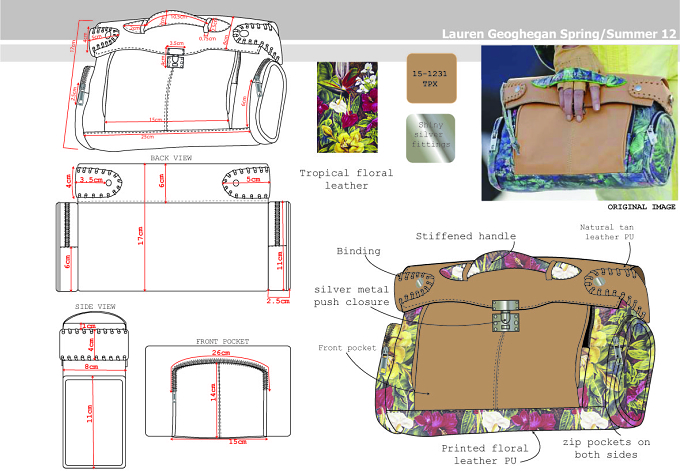Click the 15cm dimension on top line sketch

[x=155, y=119]
